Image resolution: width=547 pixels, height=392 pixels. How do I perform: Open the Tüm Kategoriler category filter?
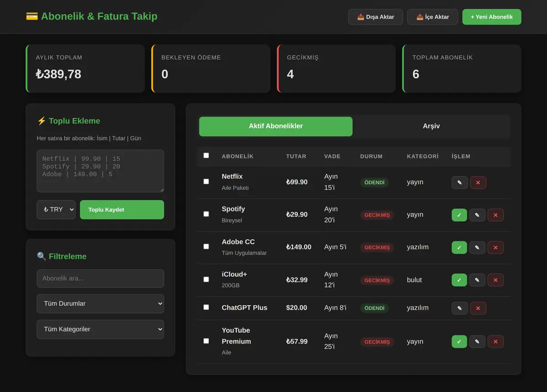point(100,329)
